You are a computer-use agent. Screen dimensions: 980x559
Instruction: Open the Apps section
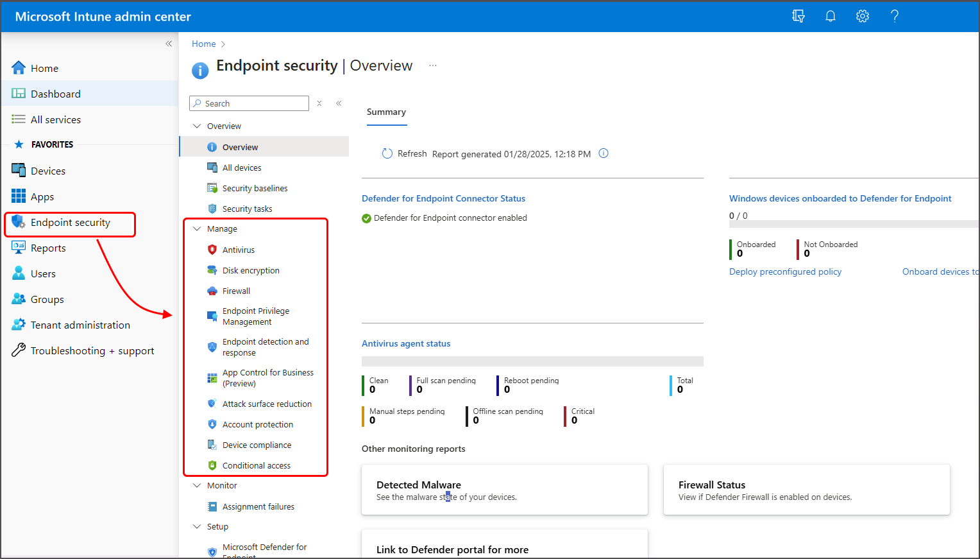coord(42,196)
